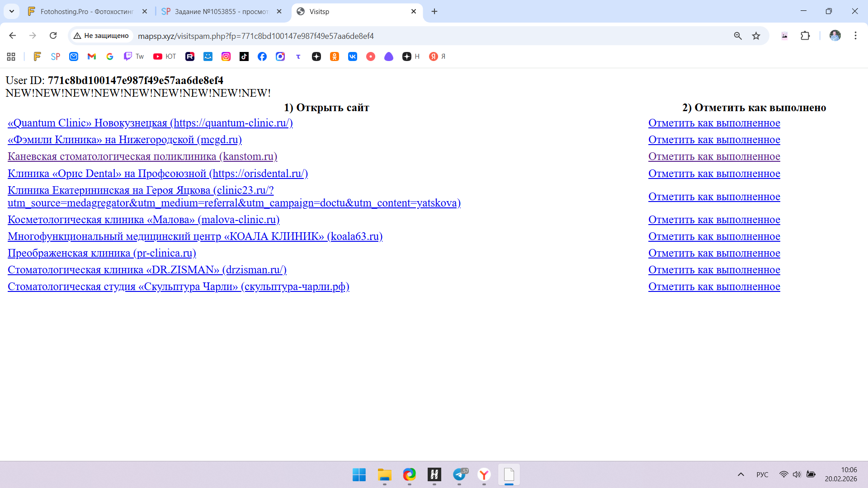Show hidden system tray icons
The height and width of the screenshot is (488, 868).
click(741, 474)
